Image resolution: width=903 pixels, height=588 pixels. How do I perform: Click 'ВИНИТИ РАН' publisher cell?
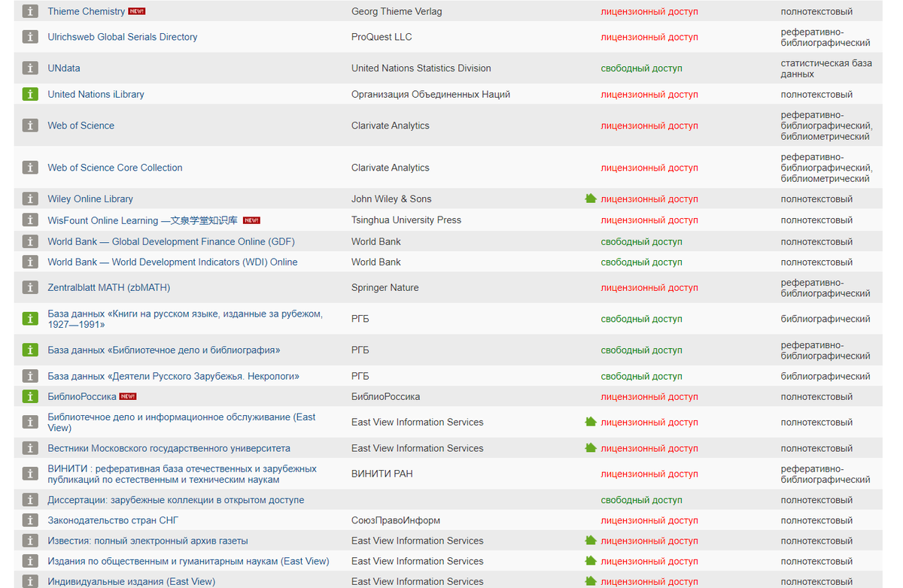pyautogui.click(x=382, y=474)
